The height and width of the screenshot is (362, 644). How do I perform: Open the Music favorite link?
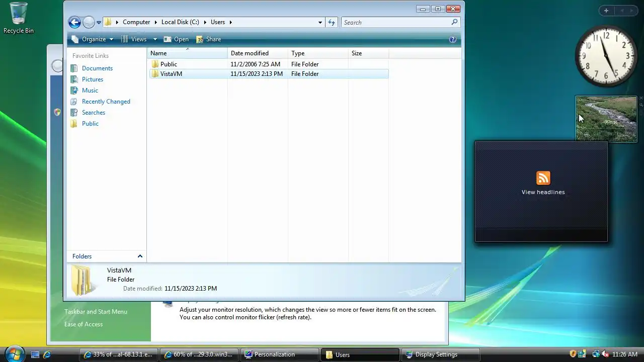pos(90,90)
